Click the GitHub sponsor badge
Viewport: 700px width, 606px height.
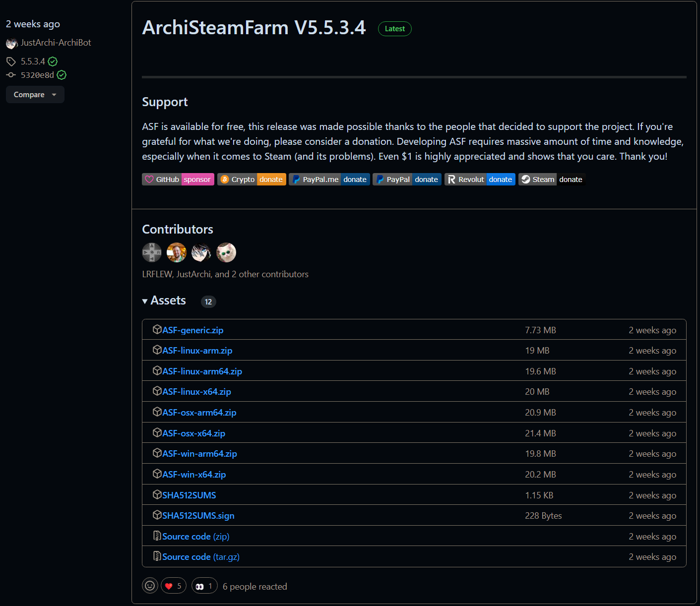click(x=178, y=180)
